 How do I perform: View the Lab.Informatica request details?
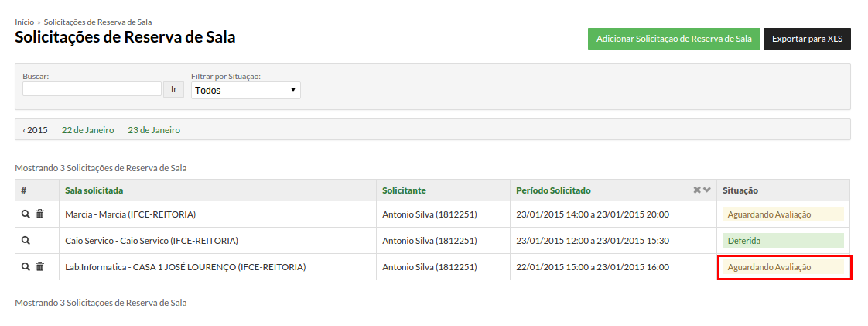26,266
